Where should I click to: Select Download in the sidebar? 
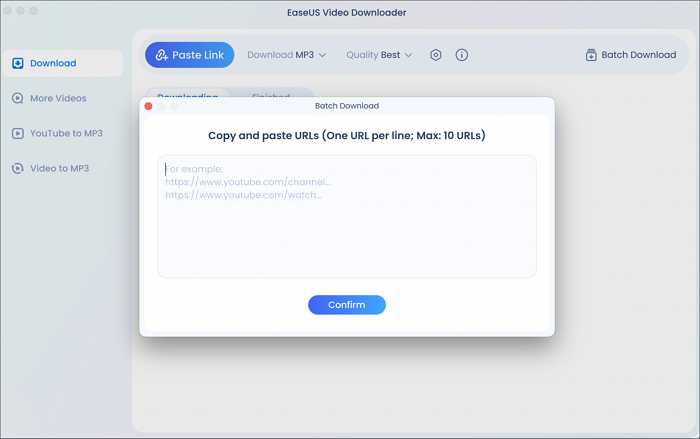(x=62, y=63)
